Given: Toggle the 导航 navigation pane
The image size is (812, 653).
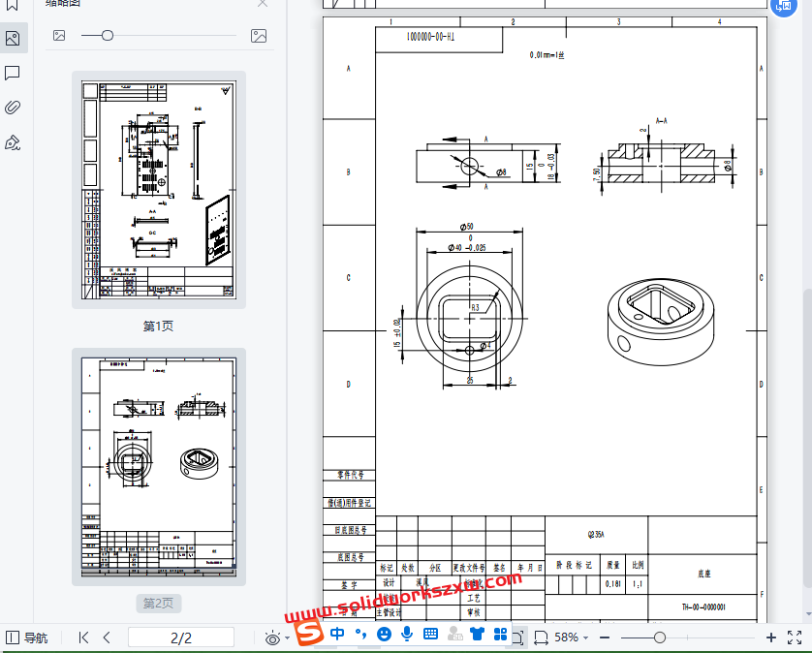Looking at the screenshot, I should coord(26,637).
